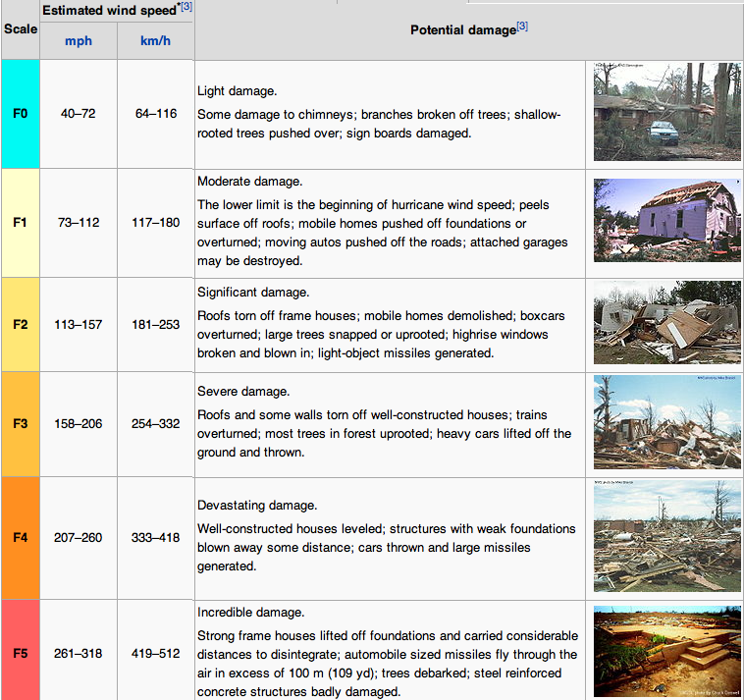The height and width of the screenshot is (700, 744).
Task: Select the '40–72' mph cell
Action: click(79, 114)
